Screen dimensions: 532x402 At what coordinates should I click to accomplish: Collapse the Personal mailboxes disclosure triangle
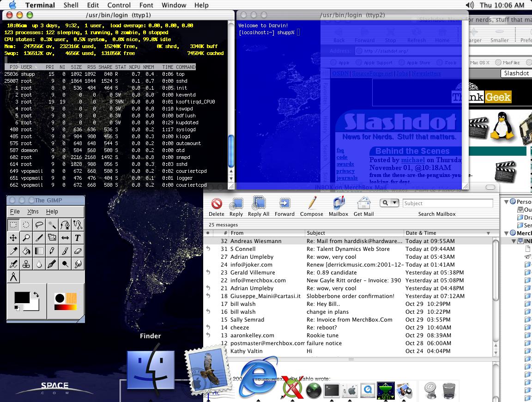[x=507, y=202]
